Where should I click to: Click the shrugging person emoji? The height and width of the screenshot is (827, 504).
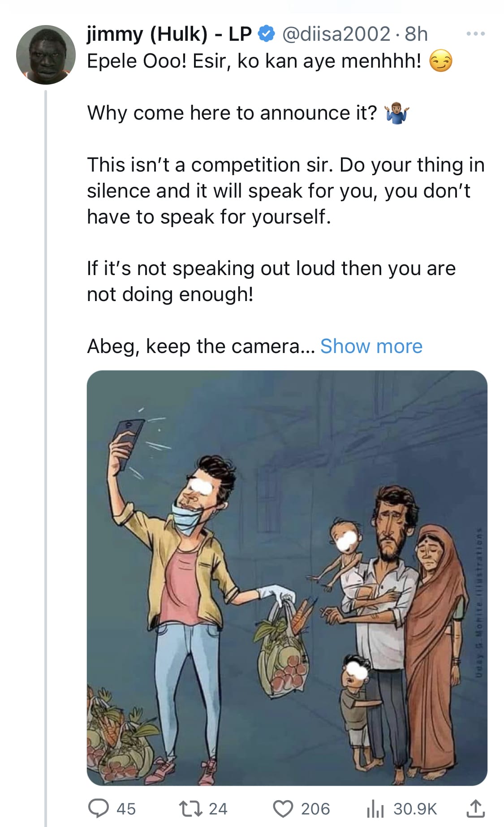(396, 113)
